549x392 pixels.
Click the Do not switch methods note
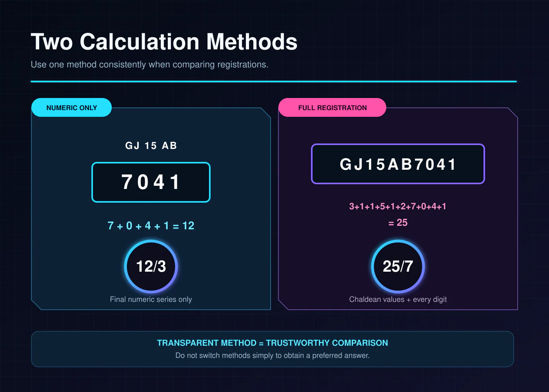coord(273,356)
